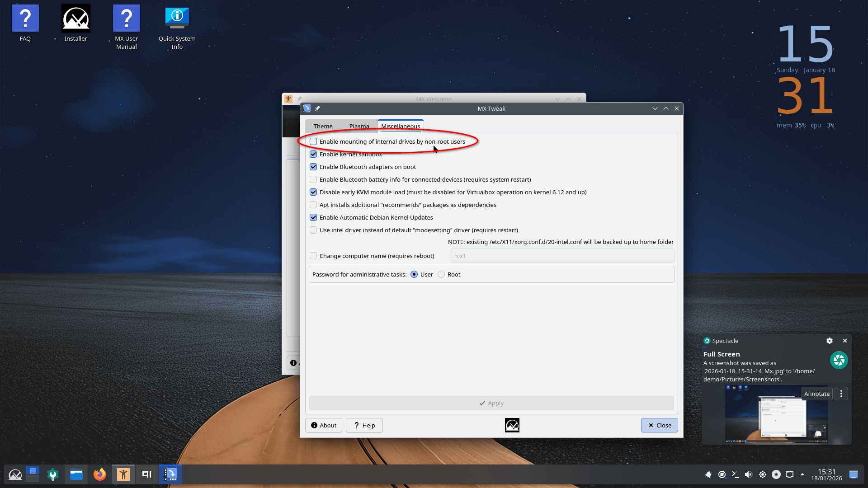
Task: Open Spectacle notification three-dot menu
Action: pyautogui.click(x=841, y=394)
